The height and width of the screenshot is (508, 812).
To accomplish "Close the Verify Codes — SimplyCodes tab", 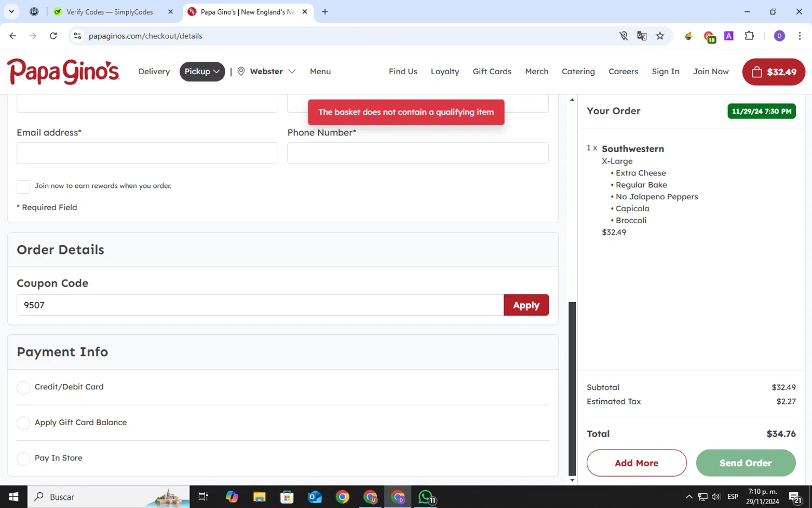I will (171, 11).
